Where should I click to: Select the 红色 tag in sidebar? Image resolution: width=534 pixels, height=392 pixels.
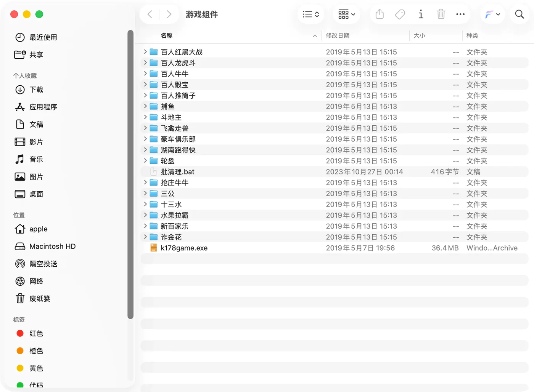coord(30,333)
